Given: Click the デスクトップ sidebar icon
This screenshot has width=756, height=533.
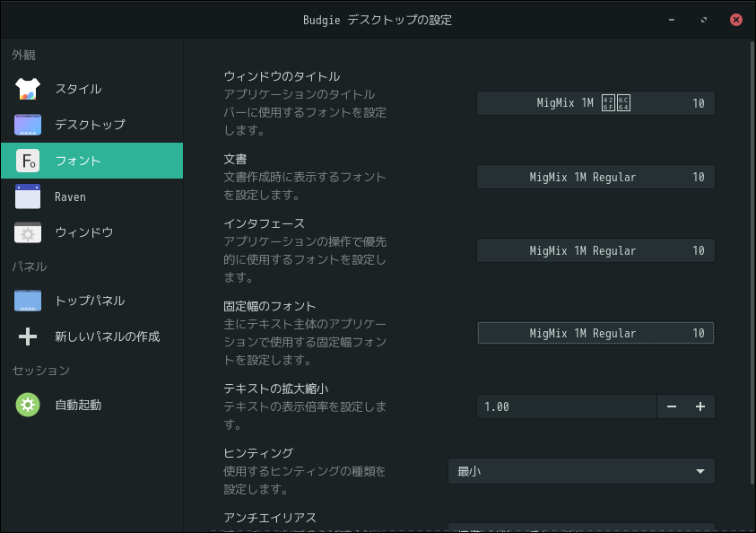Looking at the screenshot, I should tap(28, 125).
